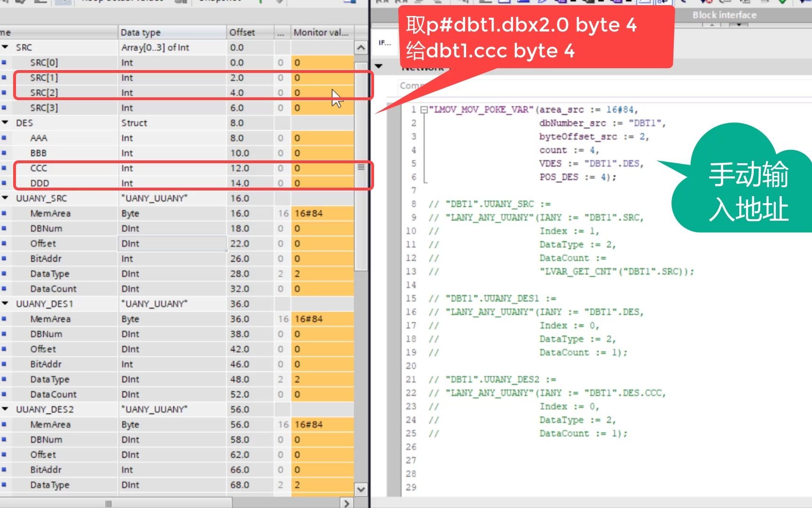Click the Offset row at offset 62.0
812x508 pixels.
(x=177, y=454)
